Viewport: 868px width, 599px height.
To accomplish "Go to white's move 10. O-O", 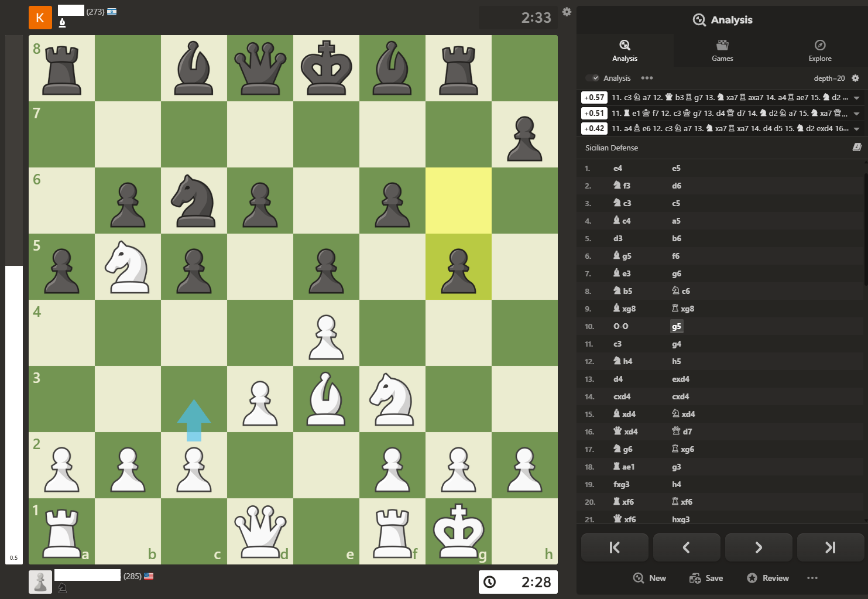I will (x=620, y=326).
